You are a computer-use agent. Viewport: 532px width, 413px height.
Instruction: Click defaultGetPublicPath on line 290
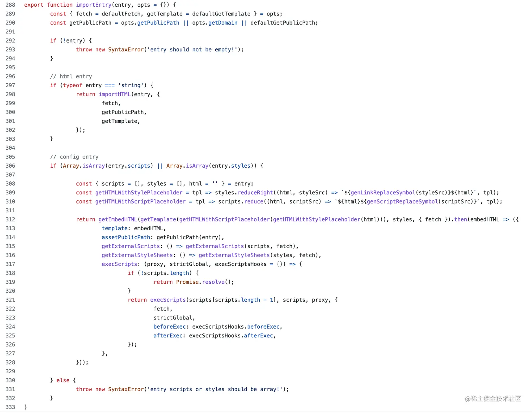click(283, 23)
